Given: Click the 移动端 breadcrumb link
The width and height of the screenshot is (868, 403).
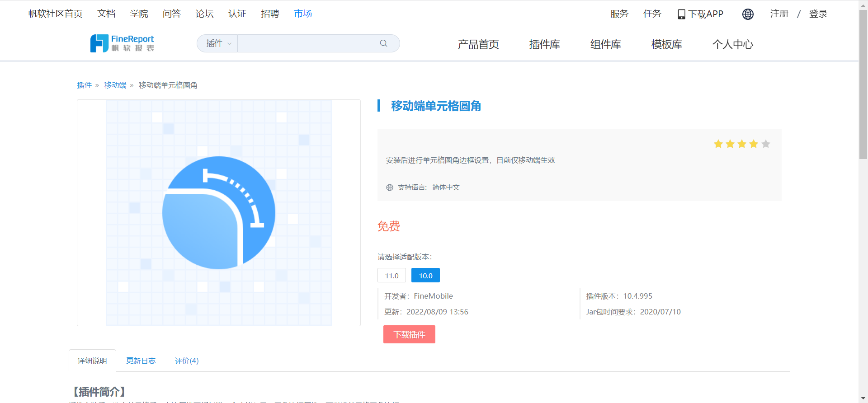Looking at the screenshot, I should [115, 85].
